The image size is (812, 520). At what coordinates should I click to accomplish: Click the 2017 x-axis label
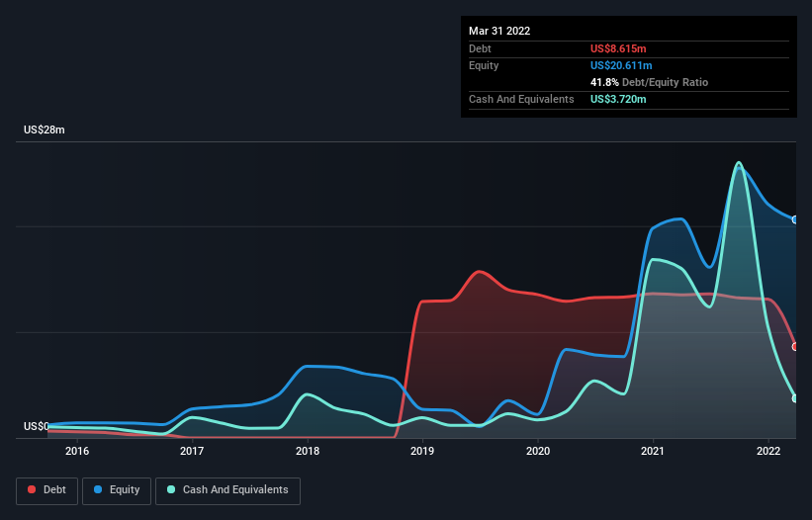pos(192,451)
